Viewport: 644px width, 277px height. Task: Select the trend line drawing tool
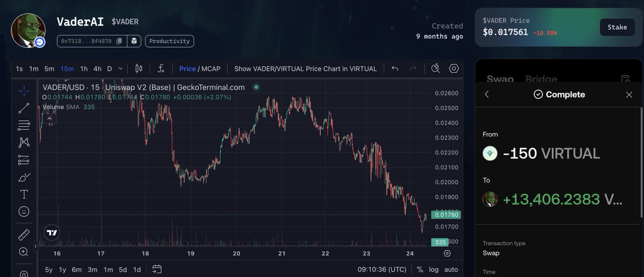click(24, 108)
